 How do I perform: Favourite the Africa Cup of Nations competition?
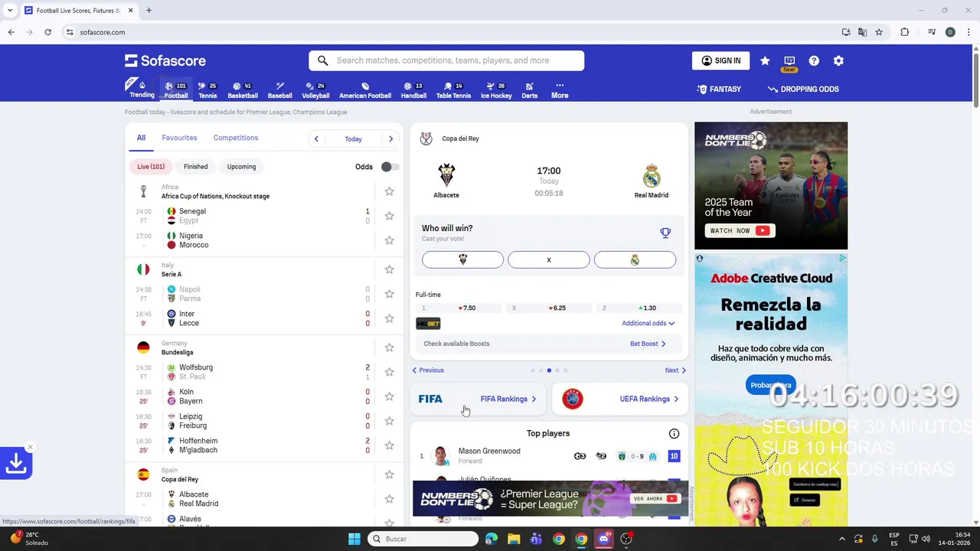click(x=389, y=191)
